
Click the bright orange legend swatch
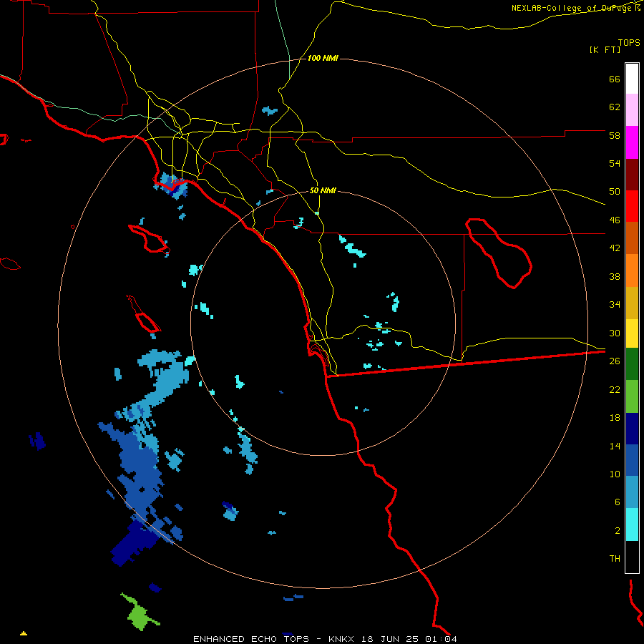(x=632, y=270)
